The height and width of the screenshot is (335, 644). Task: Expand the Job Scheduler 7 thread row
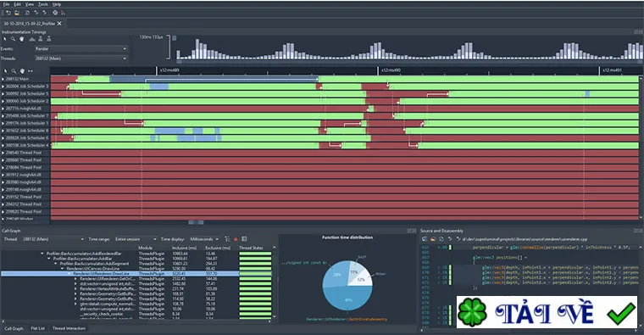pyautogui.click(x=3, y=116)
